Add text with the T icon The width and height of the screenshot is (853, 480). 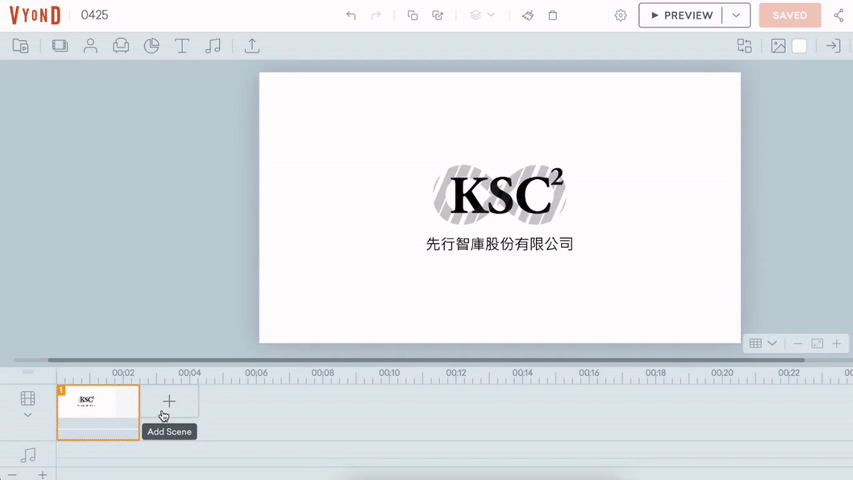click(x=182, y=46)
